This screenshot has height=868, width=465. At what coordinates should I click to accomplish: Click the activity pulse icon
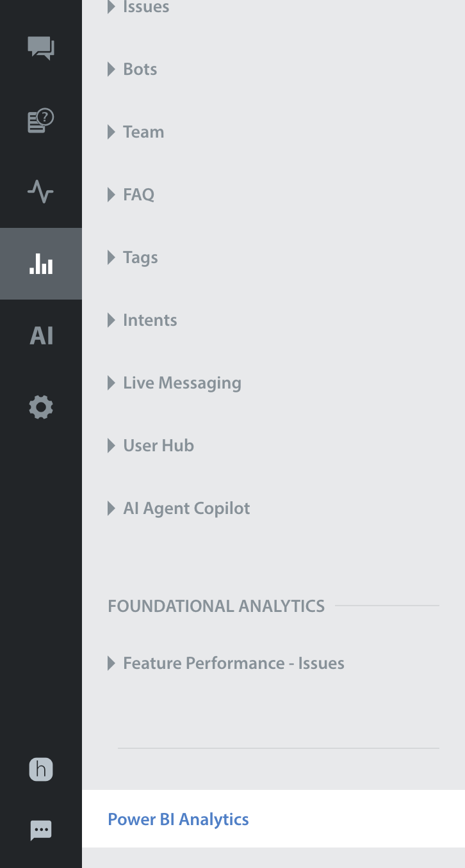(x=41, y=191)
